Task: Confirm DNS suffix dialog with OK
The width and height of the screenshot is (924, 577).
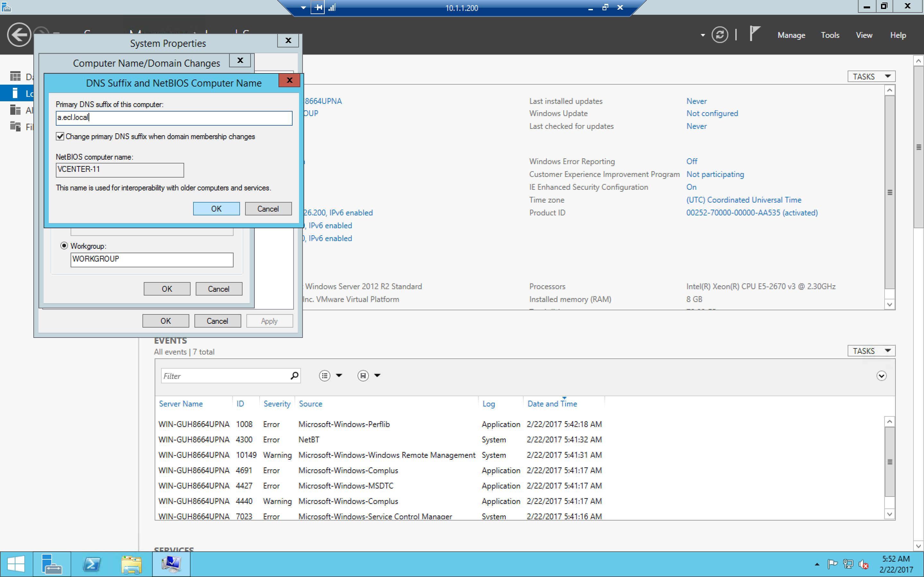Action: (x=216, y=209)
